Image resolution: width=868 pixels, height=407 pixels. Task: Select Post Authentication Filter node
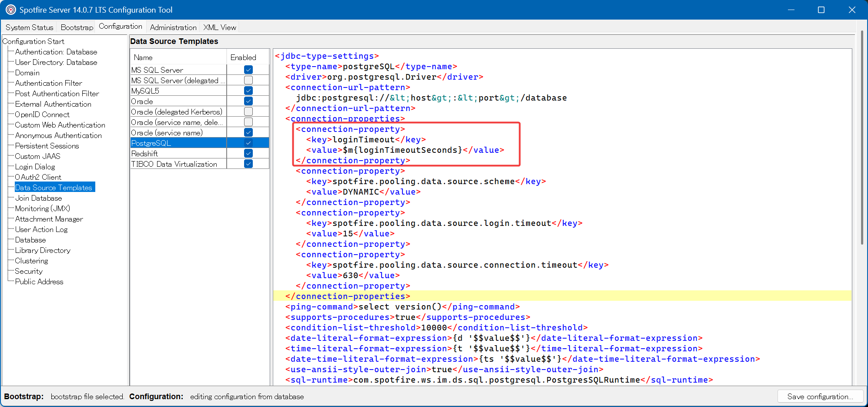57,94
